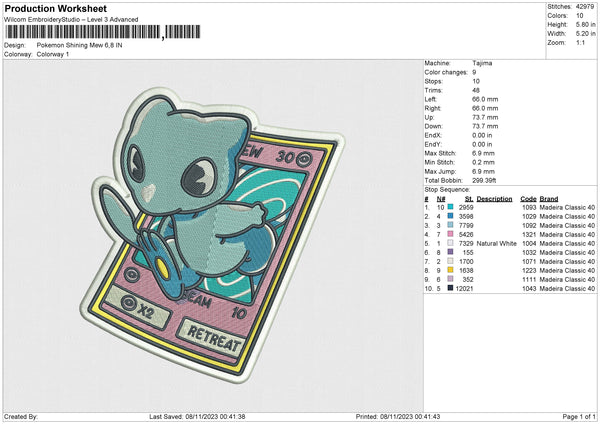Click the Created By label
Image resolution: width=600 pixels, height=424 pixels.
click(21, 416)
